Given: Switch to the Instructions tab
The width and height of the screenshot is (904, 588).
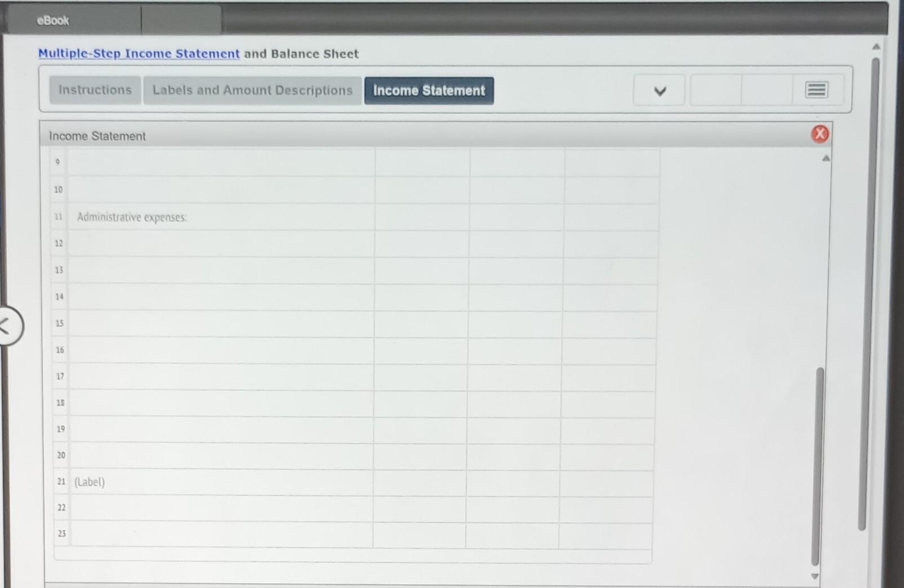Looking at the screenshot, I should pyautogui.click(x=95, y=90).
